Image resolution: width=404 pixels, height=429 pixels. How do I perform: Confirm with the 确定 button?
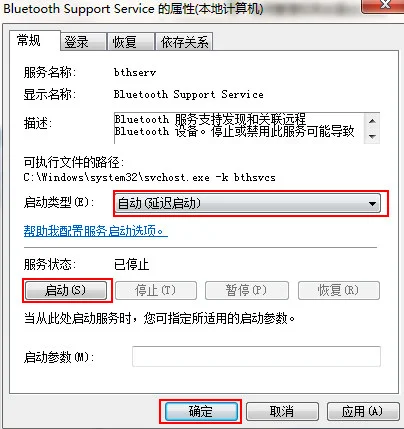tap(201, 412)
